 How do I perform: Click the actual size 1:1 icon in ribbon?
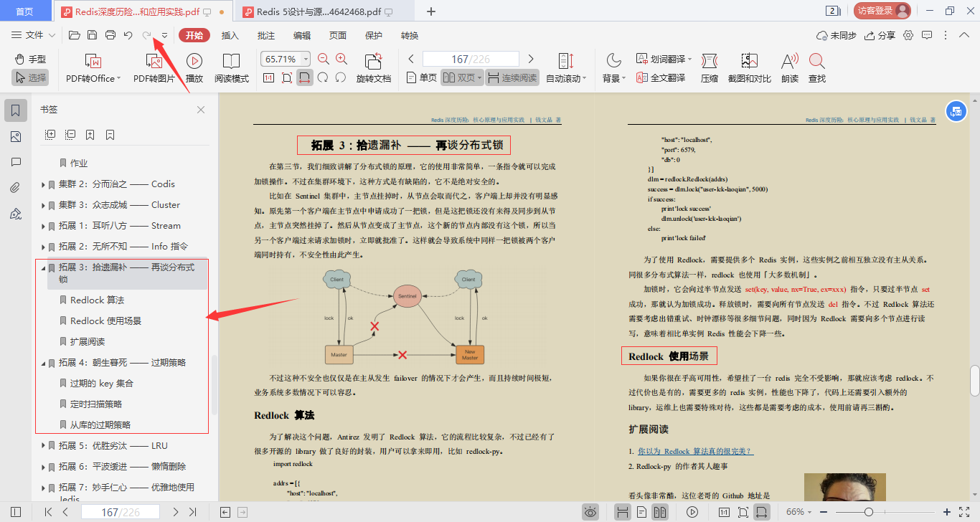coord(268,77)
